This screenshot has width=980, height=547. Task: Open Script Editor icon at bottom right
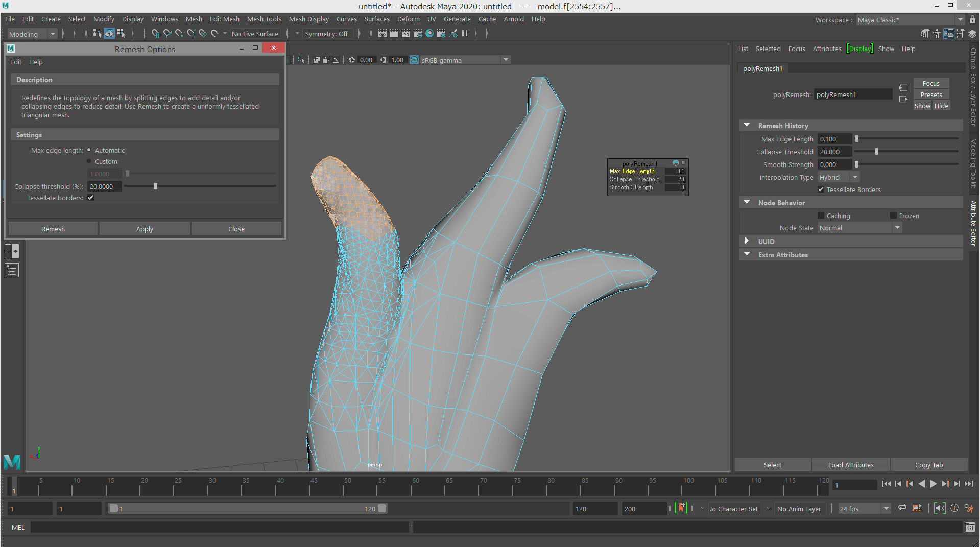[970, 527]
